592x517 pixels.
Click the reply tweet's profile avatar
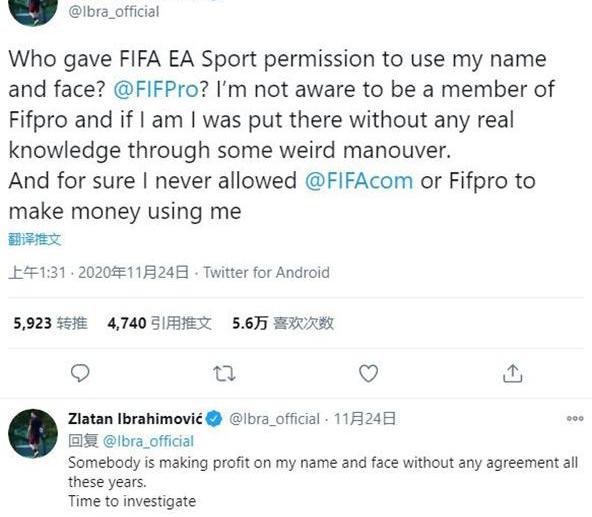(x=33, y=433)
